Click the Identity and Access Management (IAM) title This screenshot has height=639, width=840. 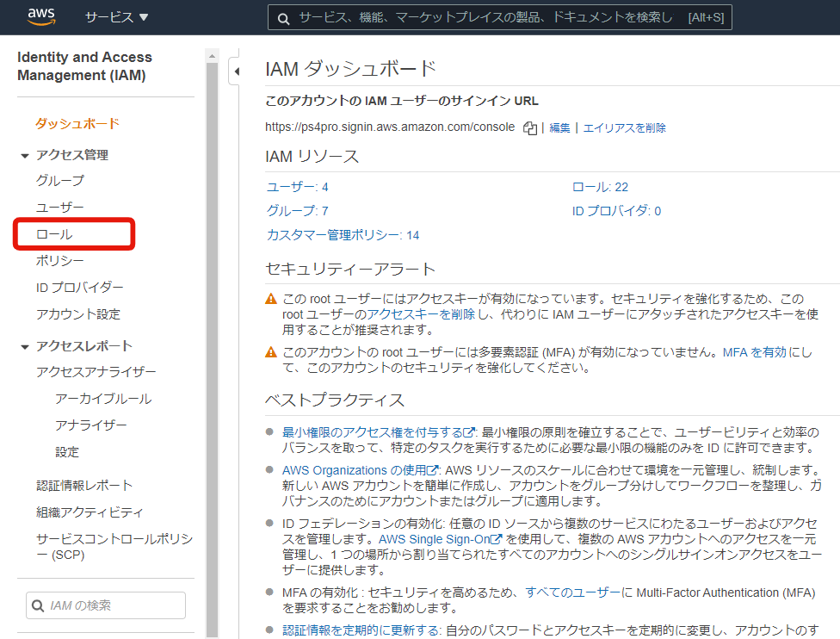coord(84,66)
